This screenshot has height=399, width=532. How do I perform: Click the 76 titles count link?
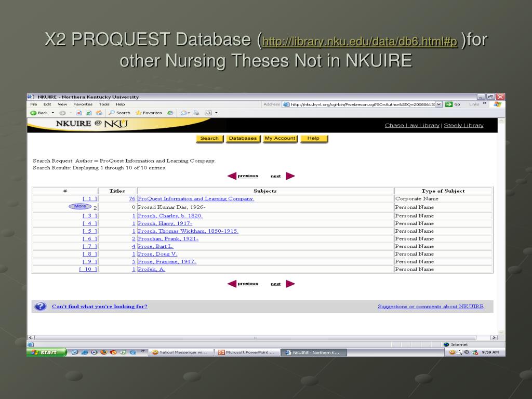132,199
